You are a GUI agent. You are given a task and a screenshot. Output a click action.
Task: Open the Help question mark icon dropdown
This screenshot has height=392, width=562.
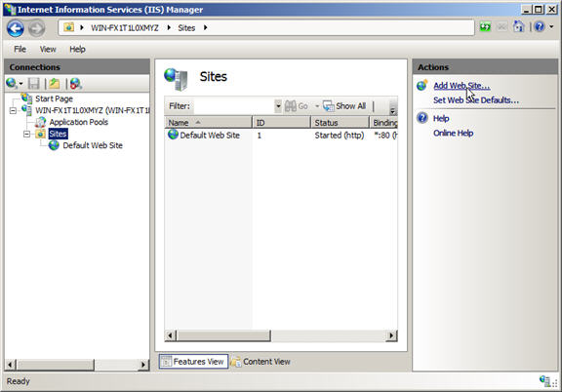coord(543,26)
